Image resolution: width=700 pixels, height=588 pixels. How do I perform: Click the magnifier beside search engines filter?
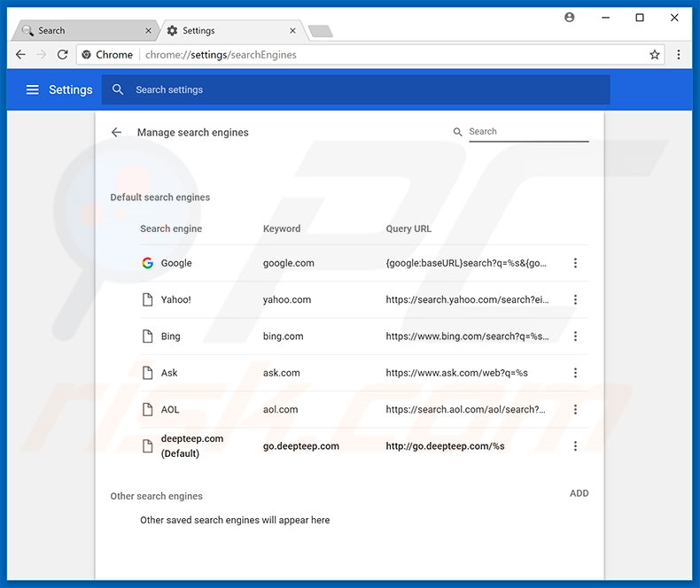click(457, 132)
